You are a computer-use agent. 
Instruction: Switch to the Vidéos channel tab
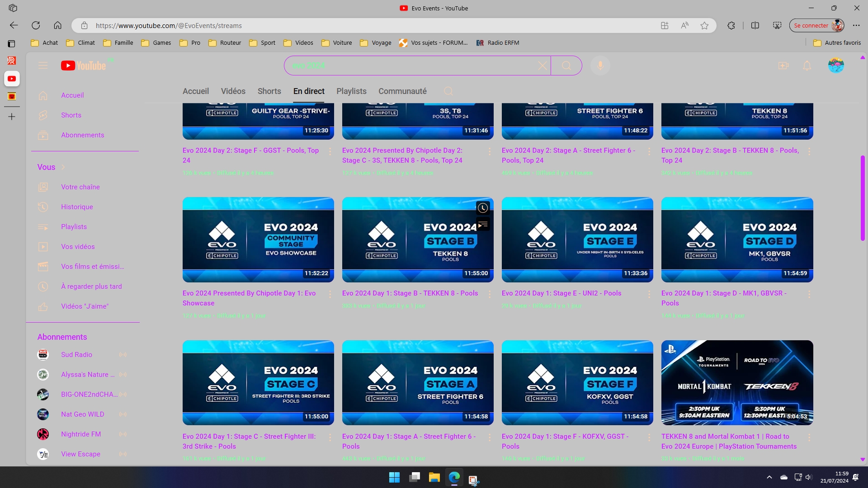click(x=233, y=91)
